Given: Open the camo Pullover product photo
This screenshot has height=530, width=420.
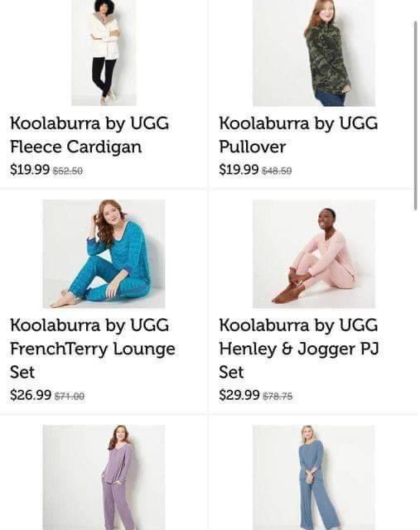Looking at the screenshot, I should click(314, 53).
